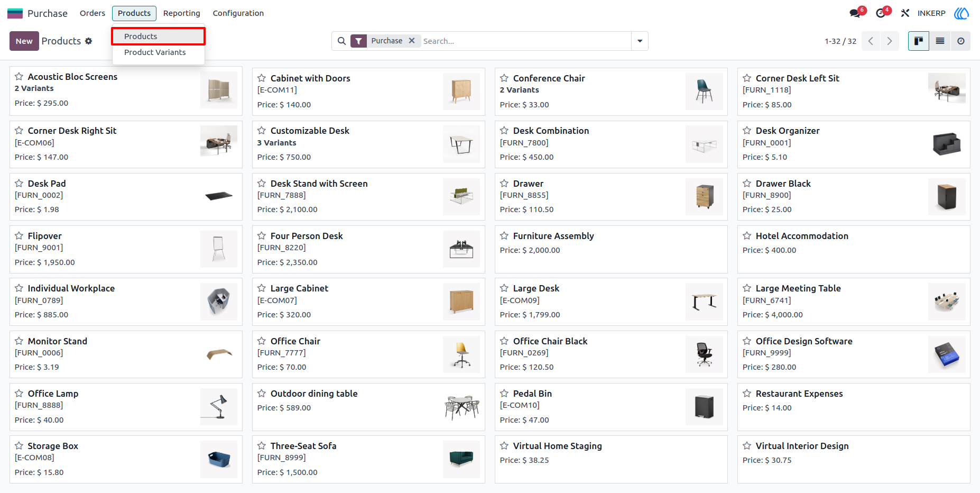The image size is (980, 493).
Task: Mark Conference Chair as favorite
Action: pos(504,78)
